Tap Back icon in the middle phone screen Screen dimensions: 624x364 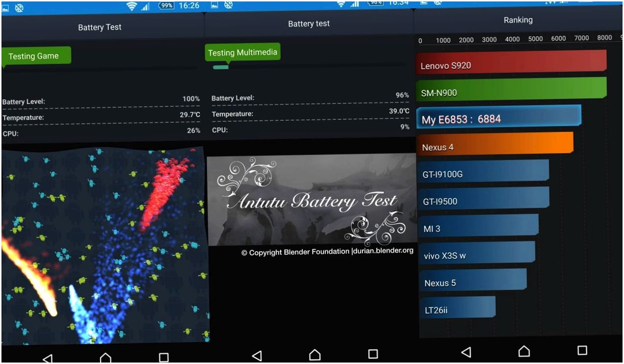257,355
